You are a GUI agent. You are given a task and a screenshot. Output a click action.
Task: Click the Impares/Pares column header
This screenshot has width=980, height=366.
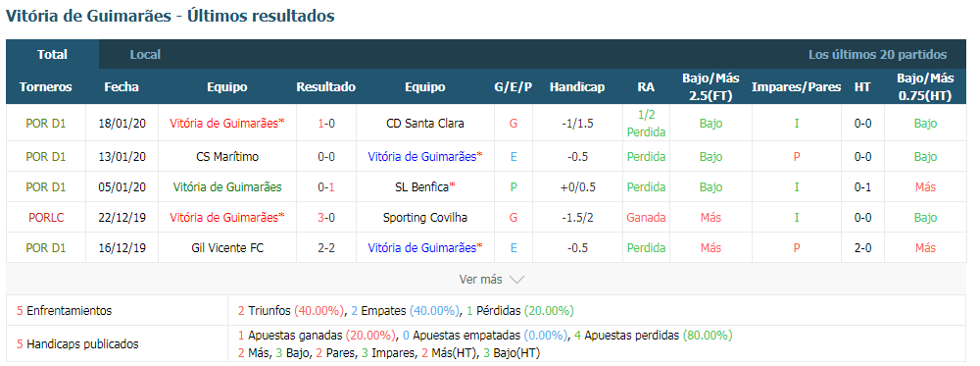(796, 87)
